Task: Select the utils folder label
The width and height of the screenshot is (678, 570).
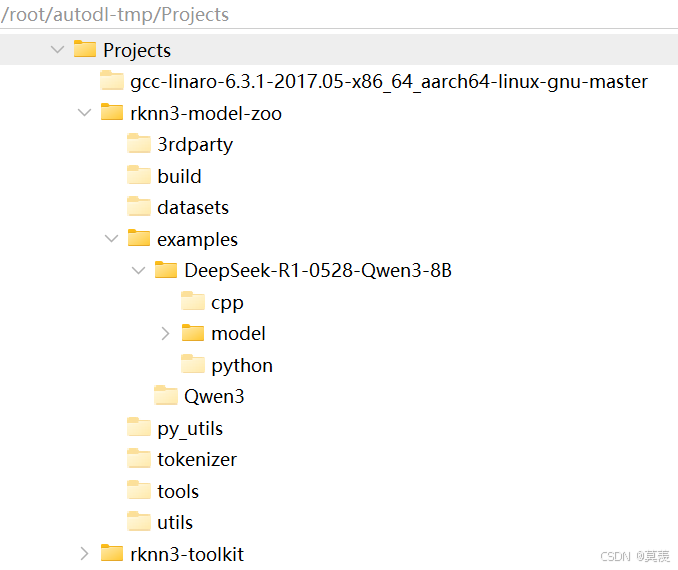Action: tap(175, 522)
